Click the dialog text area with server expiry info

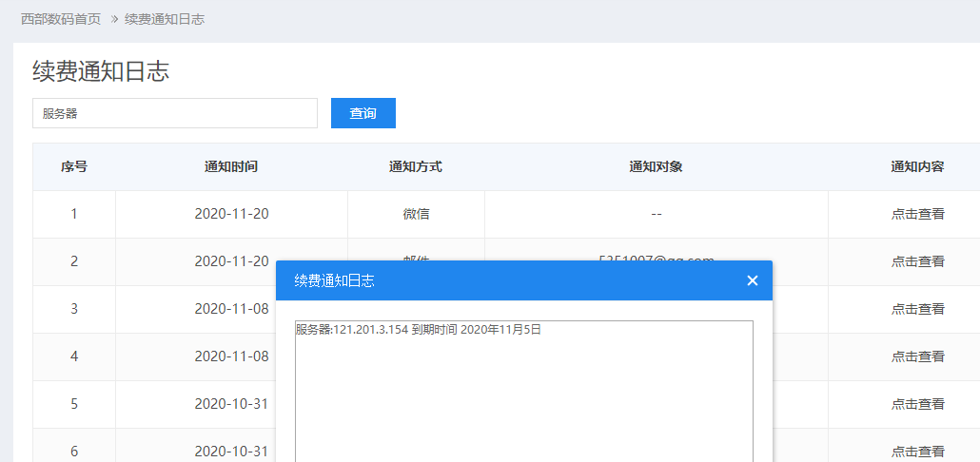click(x=523, y=392)
